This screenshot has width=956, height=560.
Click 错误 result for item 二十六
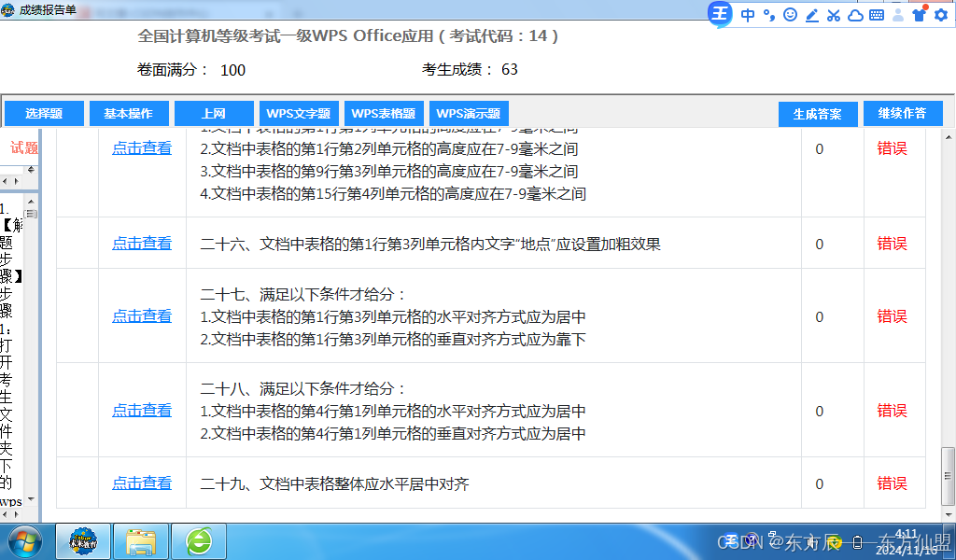(892, 244)
